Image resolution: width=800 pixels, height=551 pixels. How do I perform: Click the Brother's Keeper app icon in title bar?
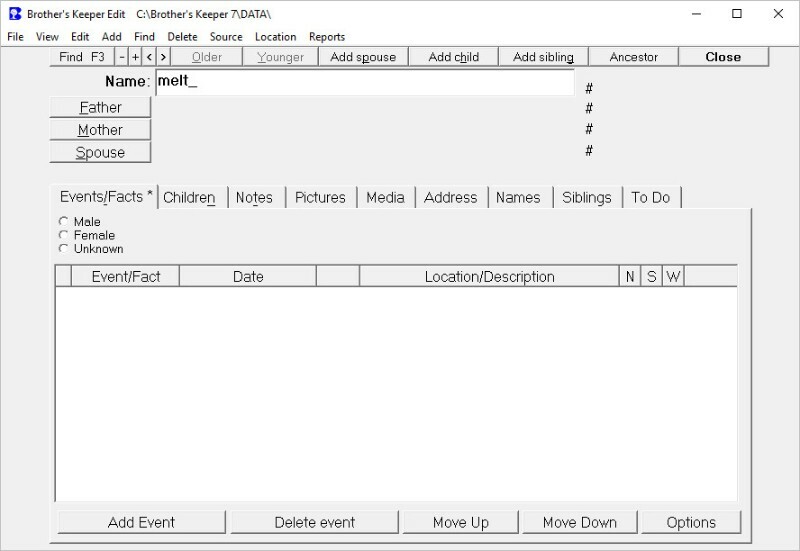point(14,14)
